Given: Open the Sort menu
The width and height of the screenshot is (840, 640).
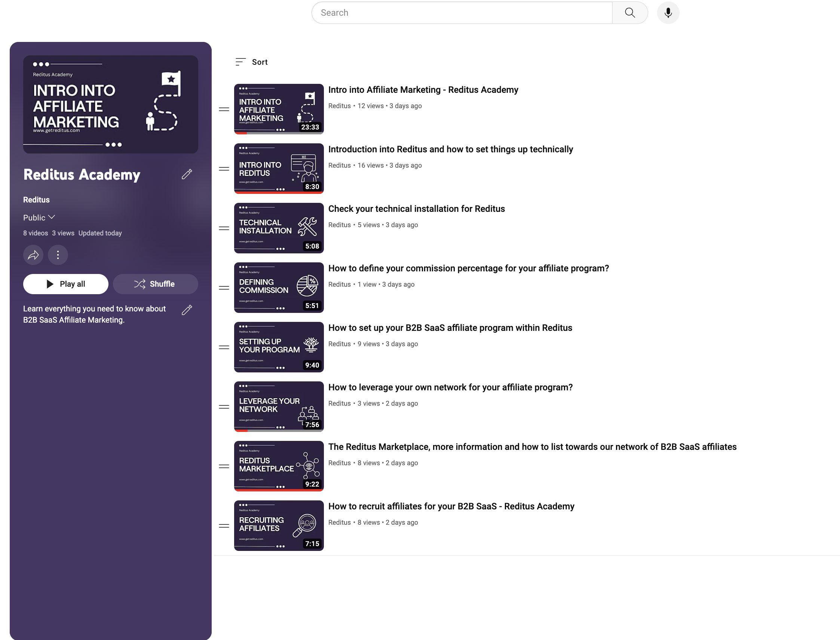Looking at the screenshot, I should click(x=252, y=62).
